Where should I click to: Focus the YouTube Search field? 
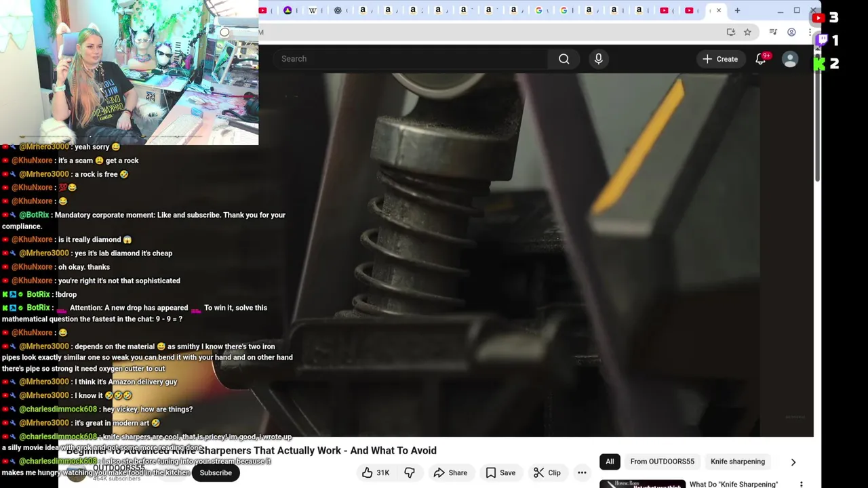click(410, 59)
